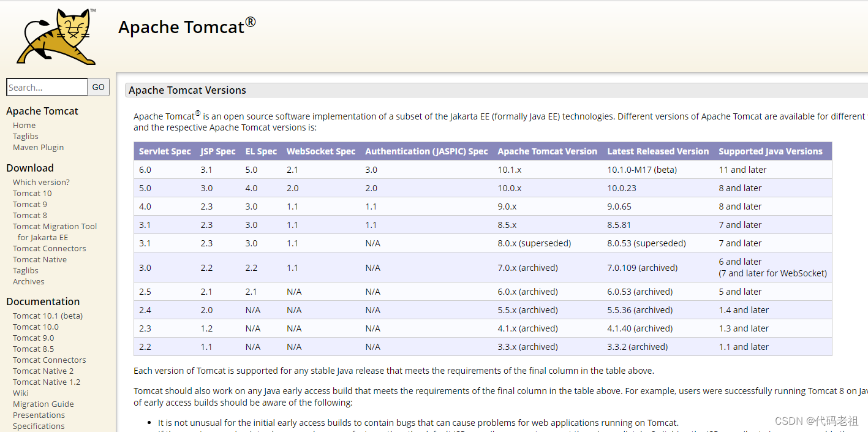The height and width of the screenshot is (432, 868).
Task: Click the Apache Tomcat Version column header
Action: (547, 151)
